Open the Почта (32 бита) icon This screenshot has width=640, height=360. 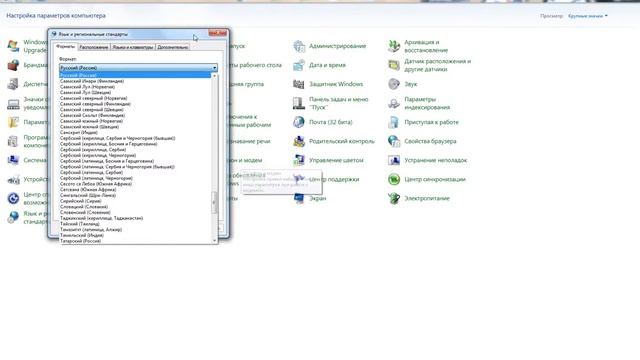299,122
